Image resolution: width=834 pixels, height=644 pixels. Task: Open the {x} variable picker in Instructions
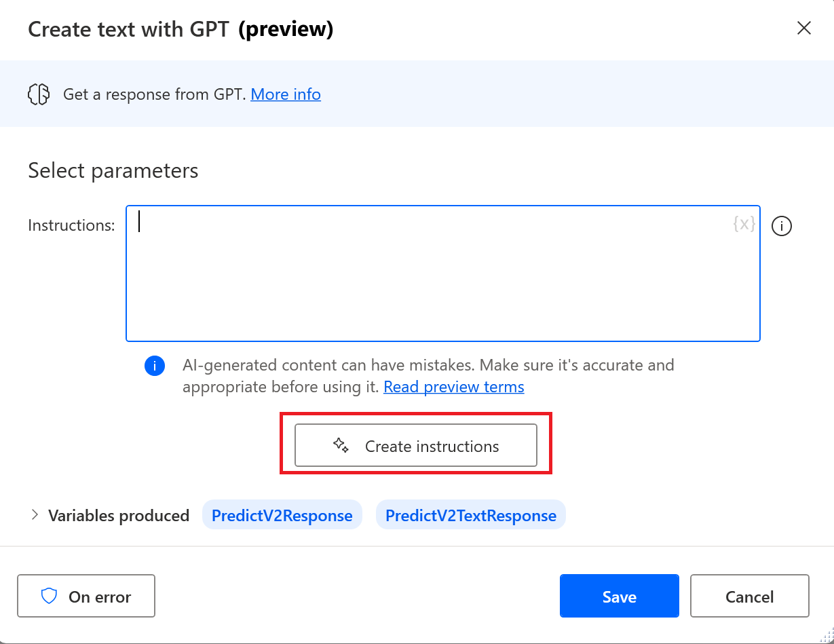tap(744, 224)
